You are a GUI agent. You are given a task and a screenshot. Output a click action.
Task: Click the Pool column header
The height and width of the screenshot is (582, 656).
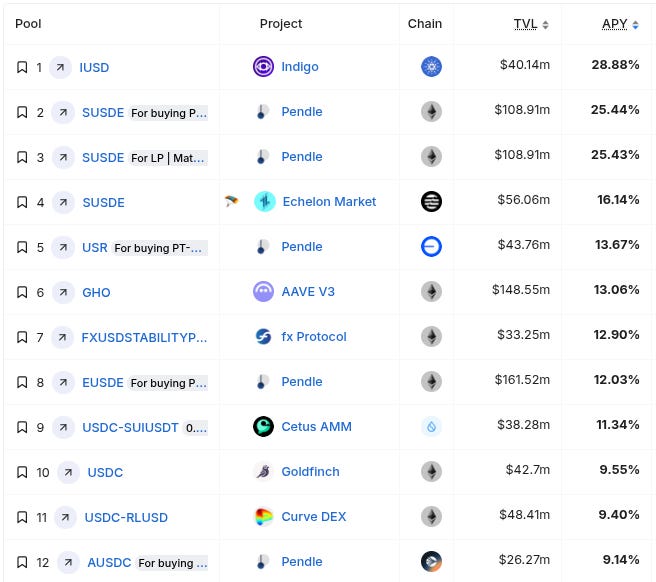click(x=28, y=24)
